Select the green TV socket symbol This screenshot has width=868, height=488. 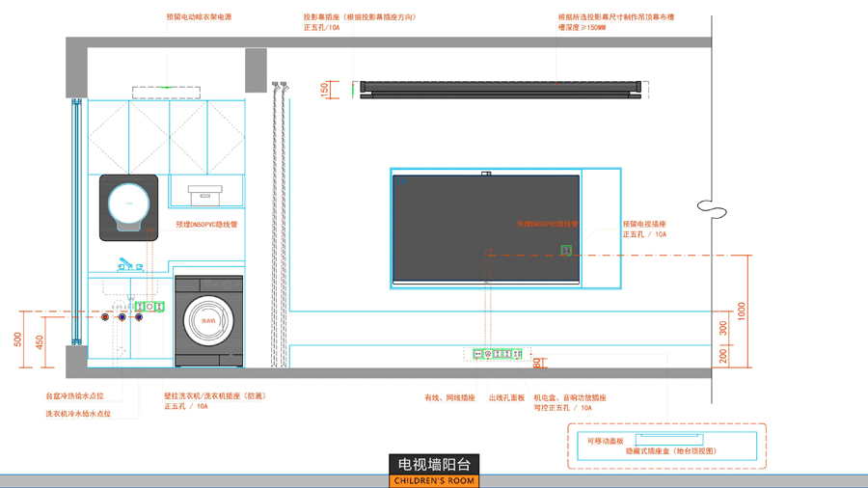566,251
